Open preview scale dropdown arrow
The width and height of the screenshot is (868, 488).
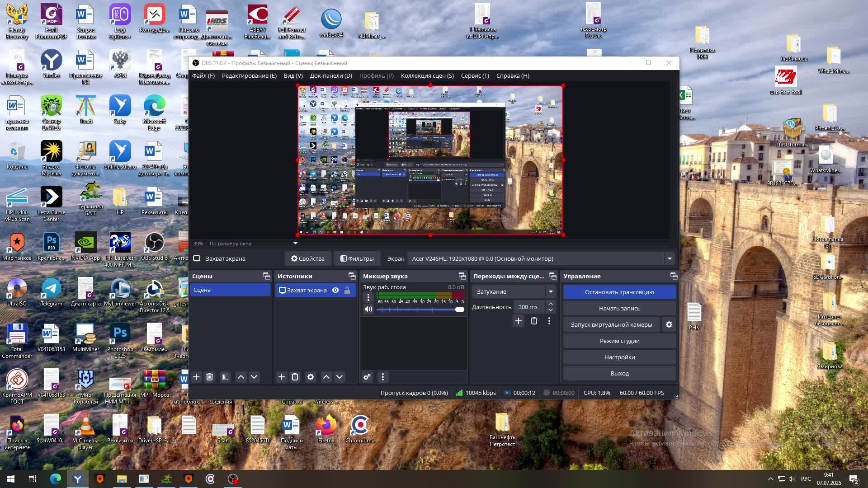click(x=295, y=244)
